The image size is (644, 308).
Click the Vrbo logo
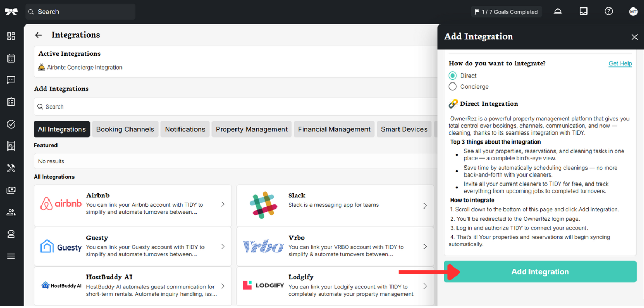264,247
